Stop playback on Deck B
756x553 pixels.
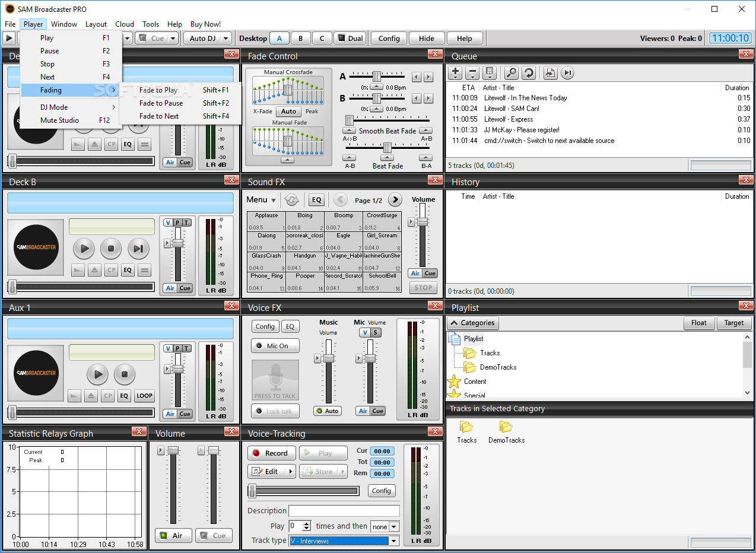click(x=111, y=249)
